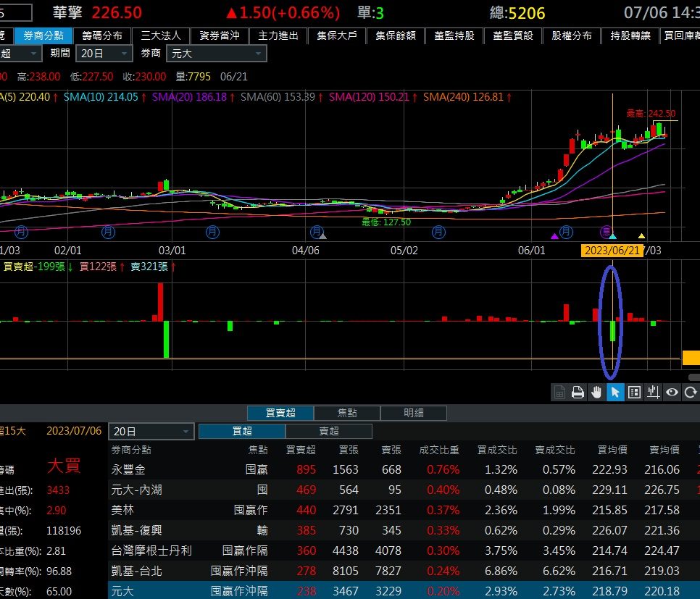Select the hand pan tool
This screenshot has height=599, width=700.
click(596, 393)
